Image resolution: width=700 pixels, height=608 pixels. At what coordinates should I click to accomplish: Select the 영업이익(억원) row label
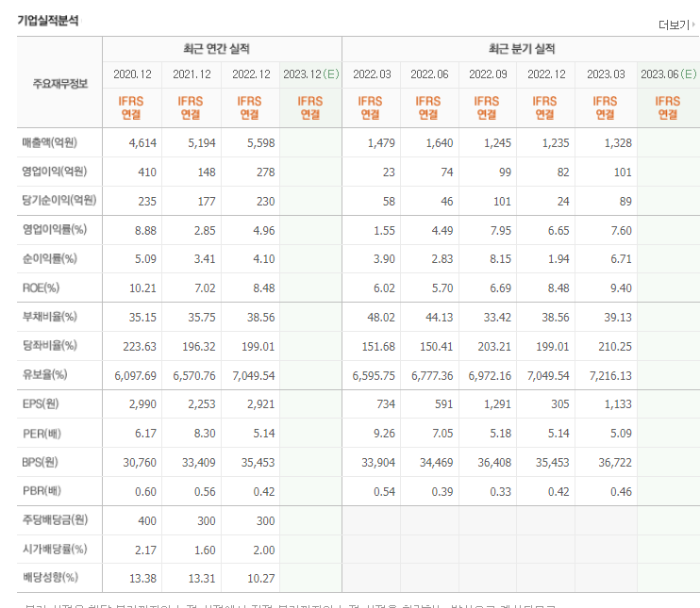click(x=55, y=172)
